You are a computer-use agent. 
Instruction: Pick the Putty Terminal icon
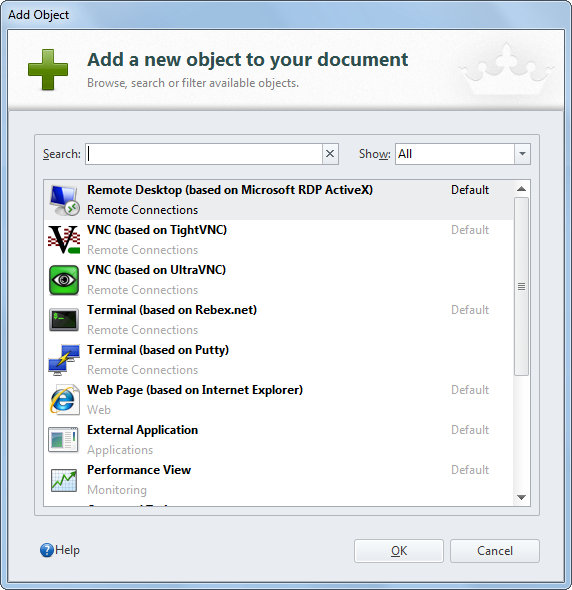[64, 360]
